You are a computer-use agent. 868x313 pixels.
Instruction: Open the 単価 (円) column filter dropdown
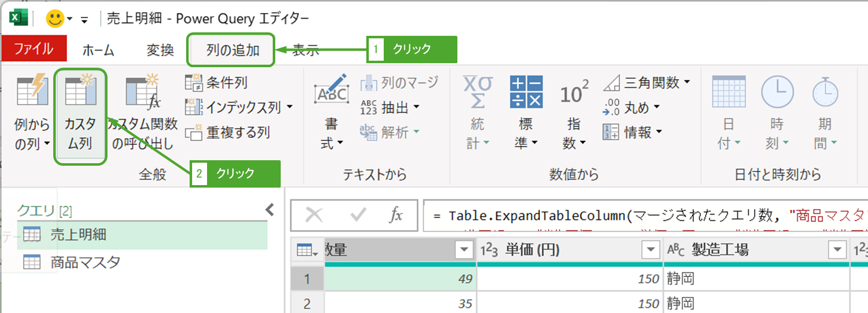[650, 250]
